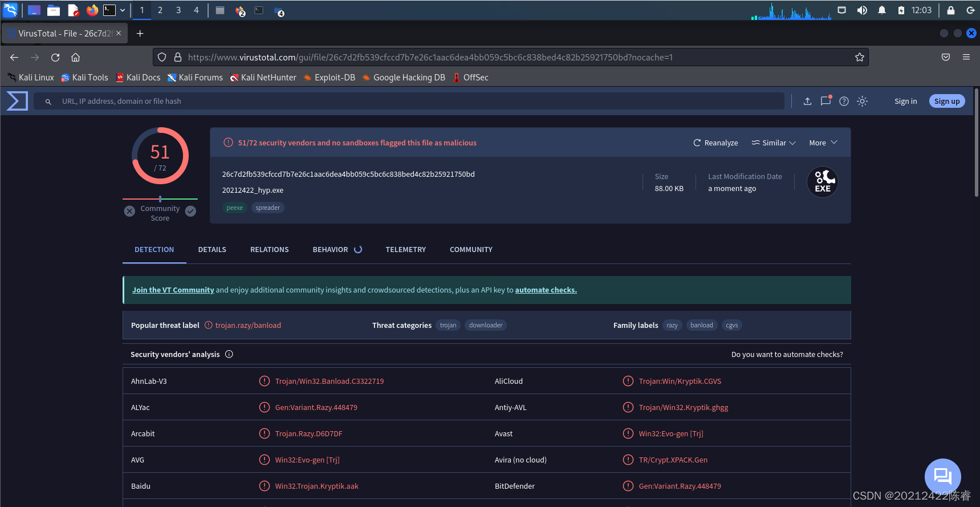The image size is (980, 507).
Task: Open the floating chat bubble button
Action: 942,476
